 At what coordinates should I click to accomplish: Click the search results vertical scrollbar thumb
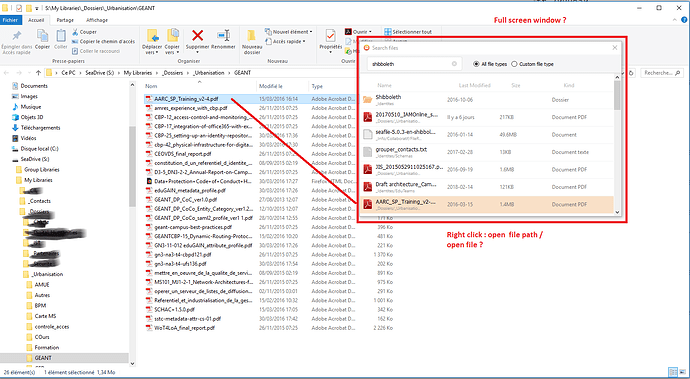(x=617, y=95)
